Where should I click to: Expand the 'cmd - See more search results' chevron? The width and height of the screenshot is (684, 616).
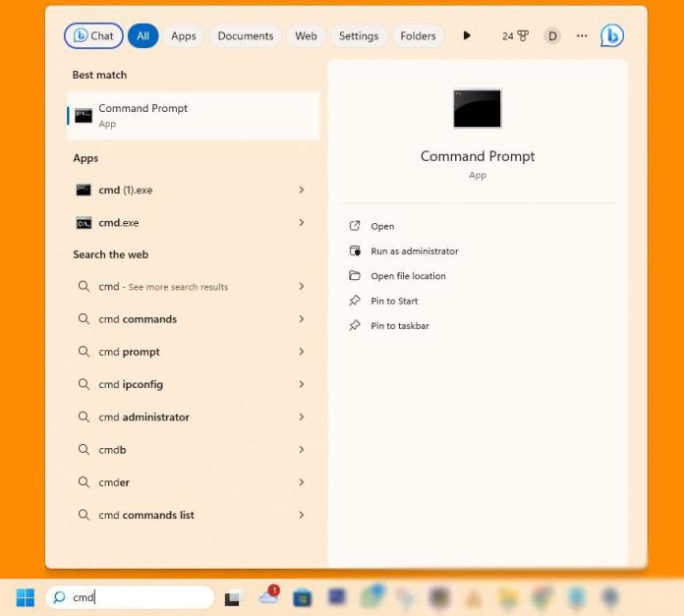click(302, 287)
